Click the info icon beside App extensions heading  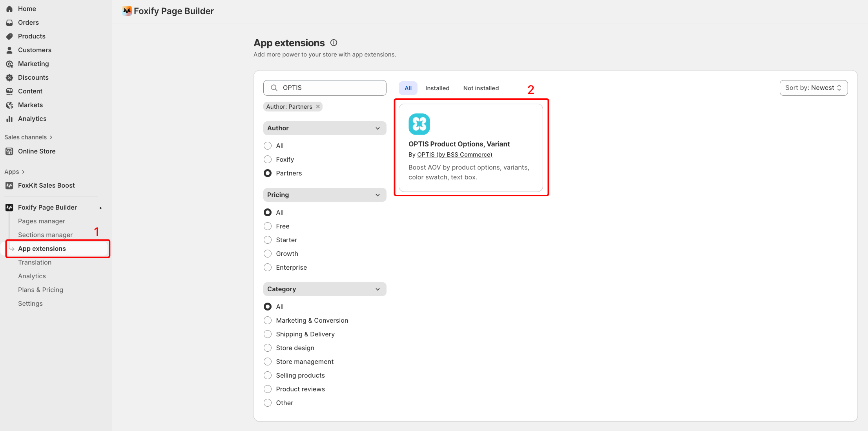334,43
